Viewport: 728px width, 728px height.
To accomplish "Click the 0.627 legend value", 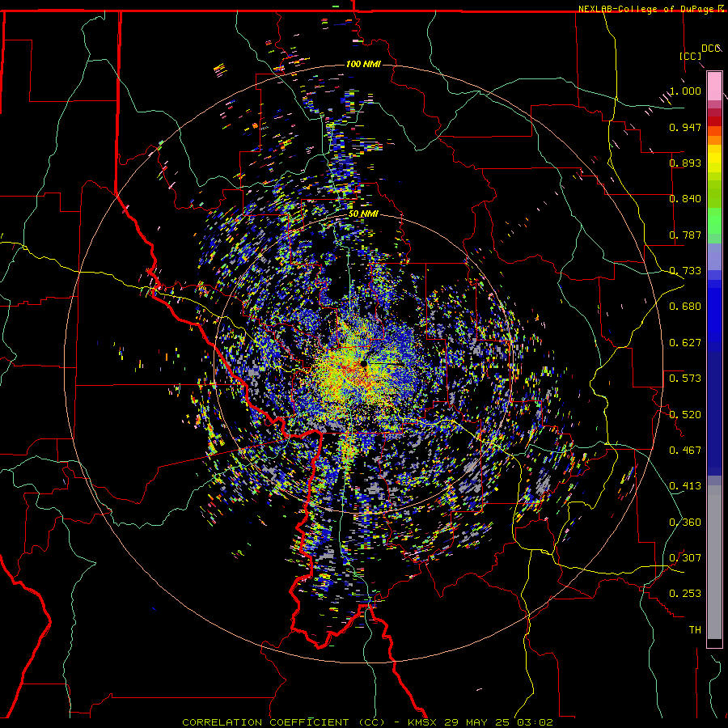I will pyautogui.click(x=685, y=343).
